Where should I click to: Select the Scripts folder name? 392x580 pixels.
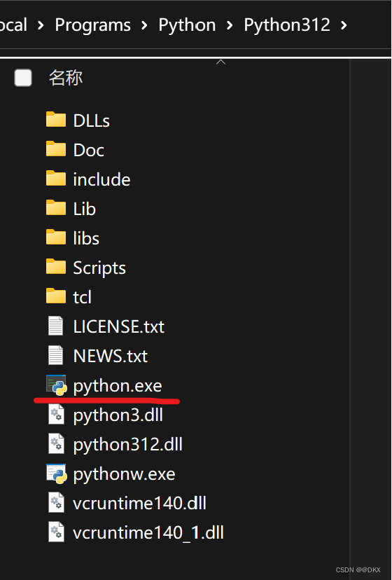point(99,268)
